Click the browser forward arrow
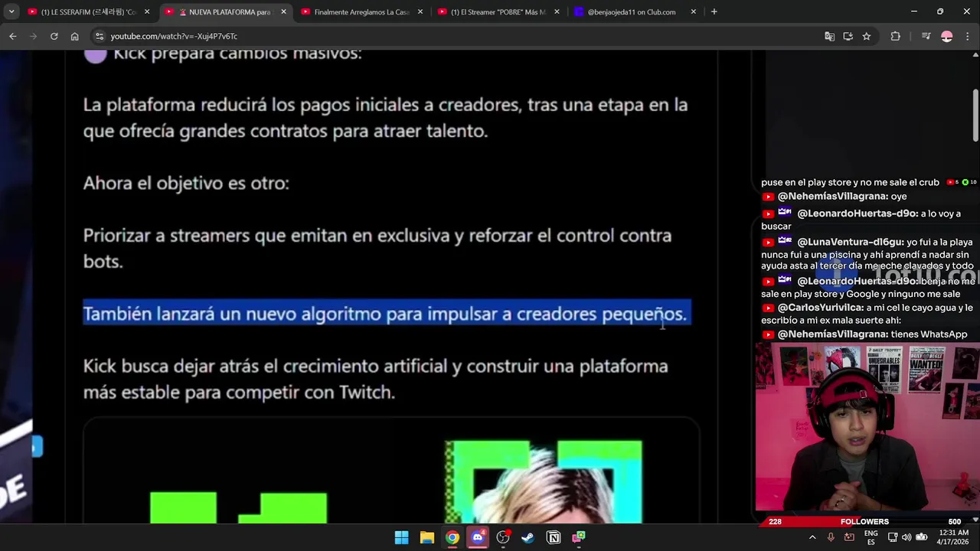The width and height of the screenshot is (980, 551). click(x=33, y=36)
